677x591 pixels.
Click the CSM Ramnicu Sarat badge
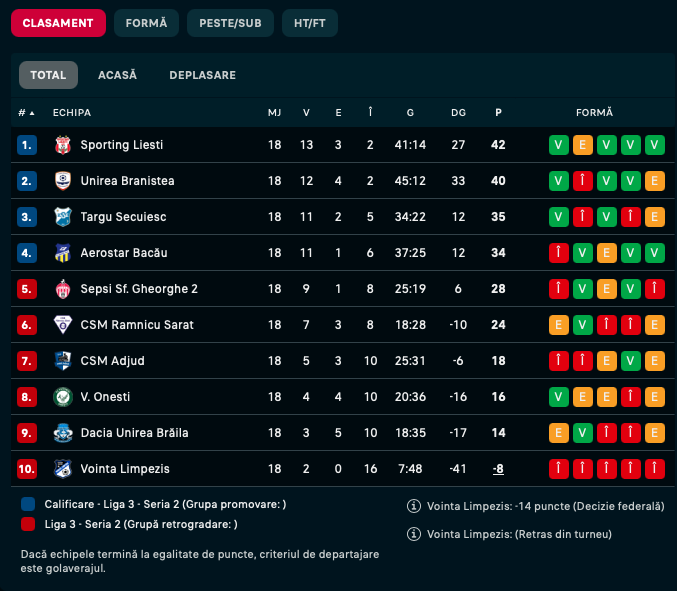(63, 325)
